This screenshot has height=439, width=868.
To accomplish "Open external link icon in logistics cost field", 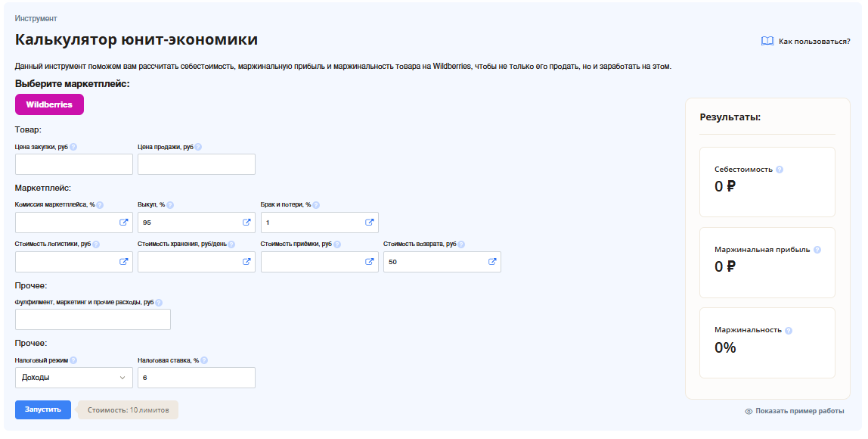I will (123, 262).
